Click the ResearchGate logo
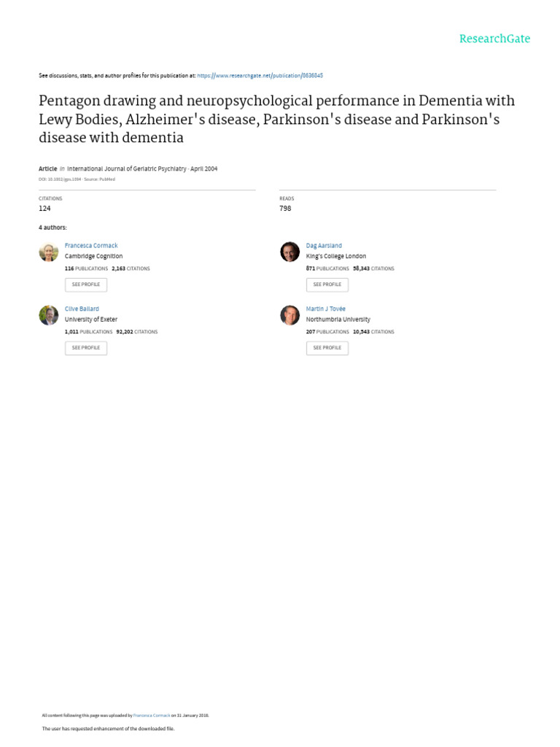This screenshot has width=560, height=747. point(494,39)
